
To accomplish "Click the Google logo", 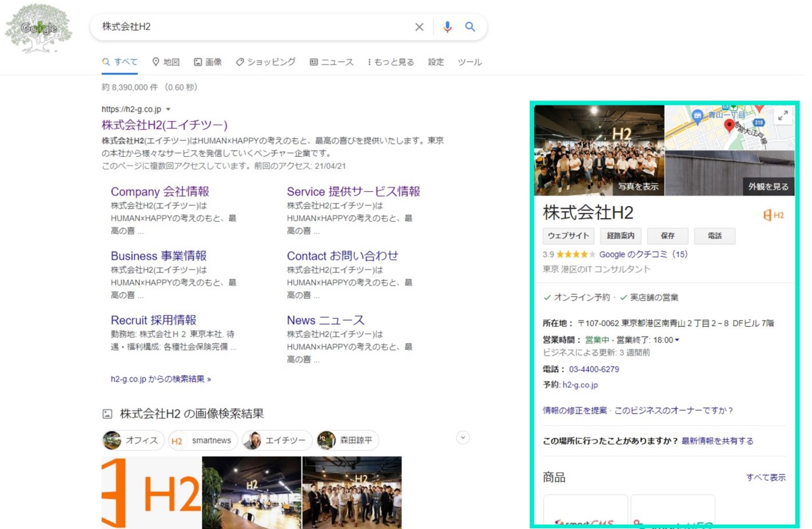I will [x=39, y=28].
